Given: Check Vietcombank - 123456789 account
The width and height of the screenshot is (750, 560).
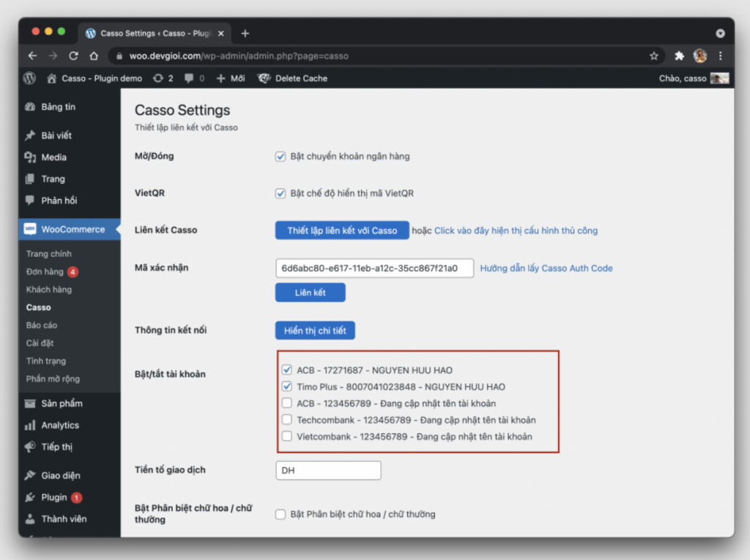Looking at the screenshot, I should (x=287, y=436).
